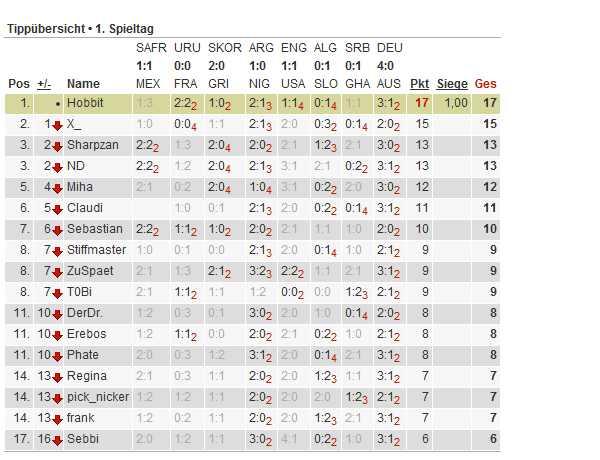The width and height of the screenshot is (600, 460).
Task: Click the +/- column header
Action: [44, 83]
